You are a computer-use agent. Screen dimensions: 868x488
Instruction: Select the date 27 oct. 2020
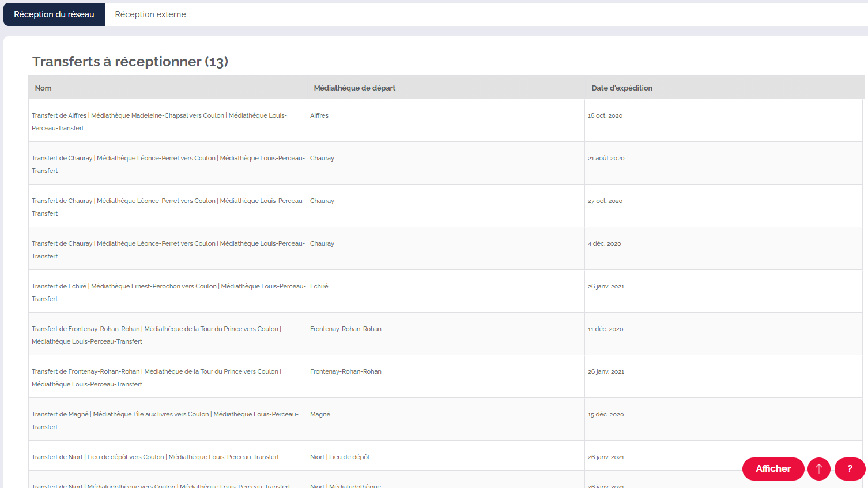(x=605, y=201)
